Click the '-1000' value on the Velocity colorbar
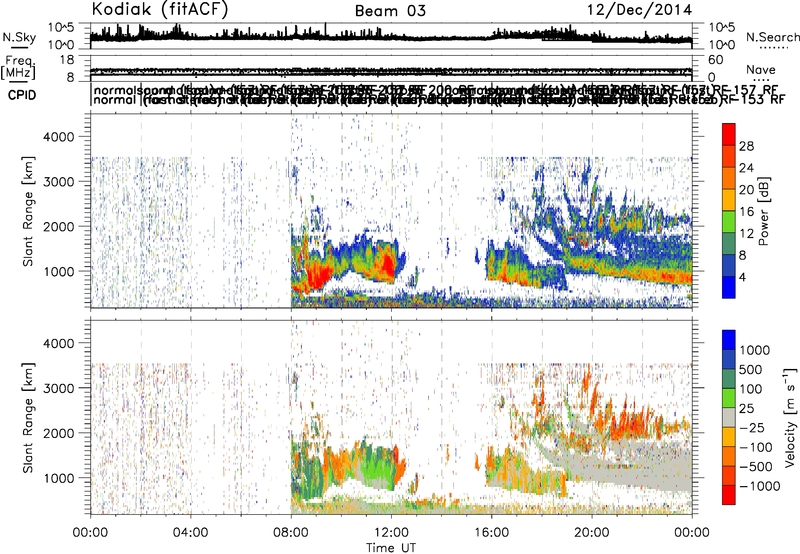 point(760,486)
